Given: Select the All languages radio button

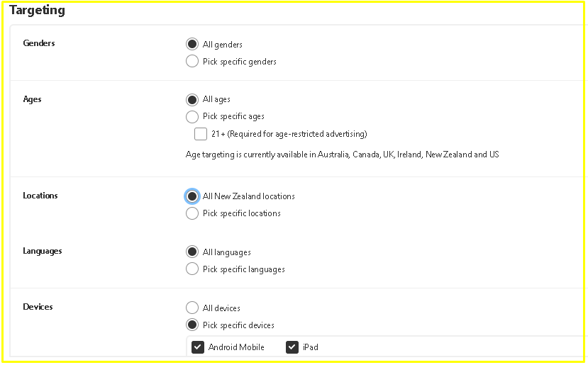Looking at the screenshot, I should click(192, 252).
